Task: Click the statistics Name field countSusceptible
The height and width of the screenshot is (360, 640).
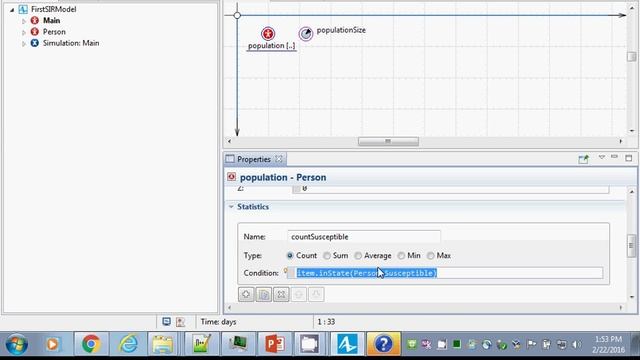Action: coord(364,237)
